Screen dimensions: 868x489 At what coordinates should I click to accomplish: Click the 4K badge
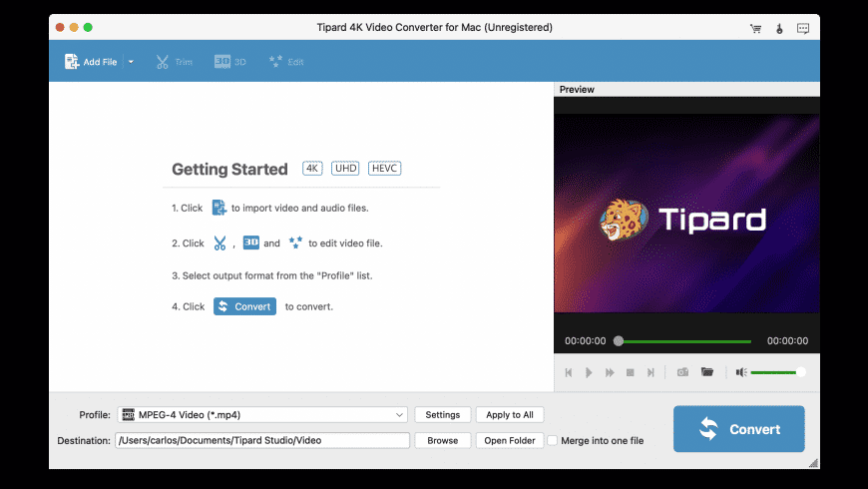coord(312,169)
